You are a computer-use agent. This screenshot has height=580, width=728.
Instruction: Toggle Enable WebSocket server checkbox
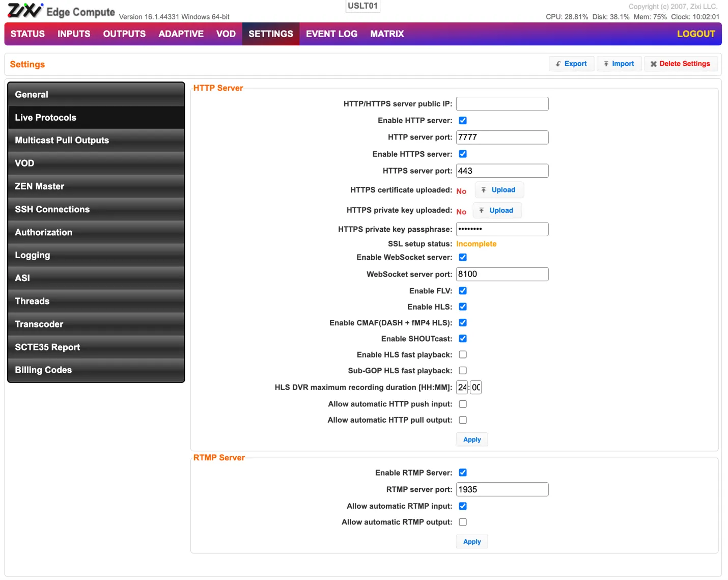[x=463, y=257]
